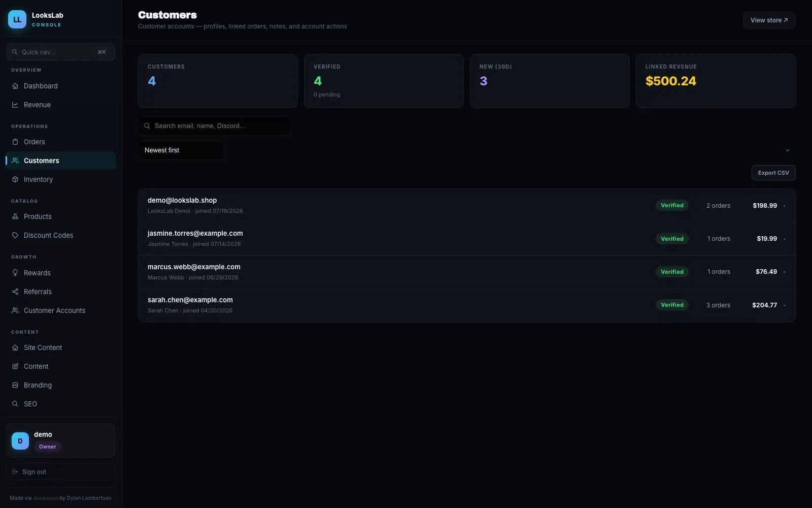
Task: Click the SEO magnifier icon
Action: click(x=15, y=404)
